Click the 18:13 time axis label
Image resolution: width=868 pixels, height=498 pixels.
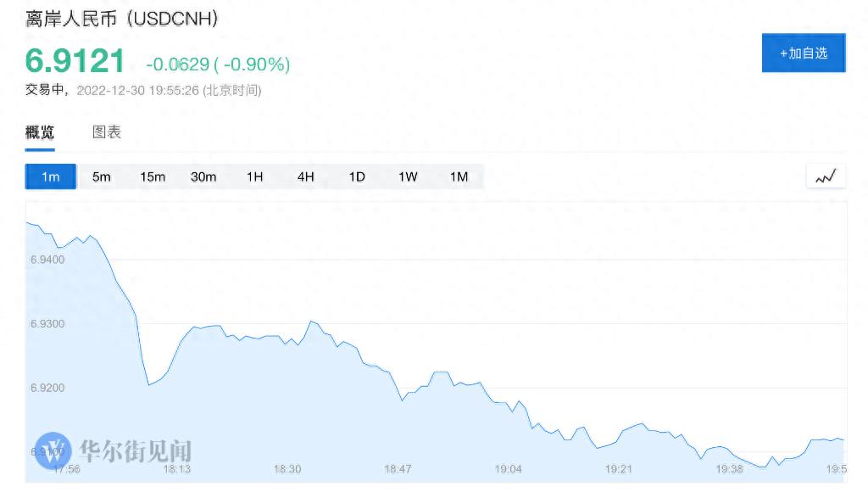[x=176, y=469]
